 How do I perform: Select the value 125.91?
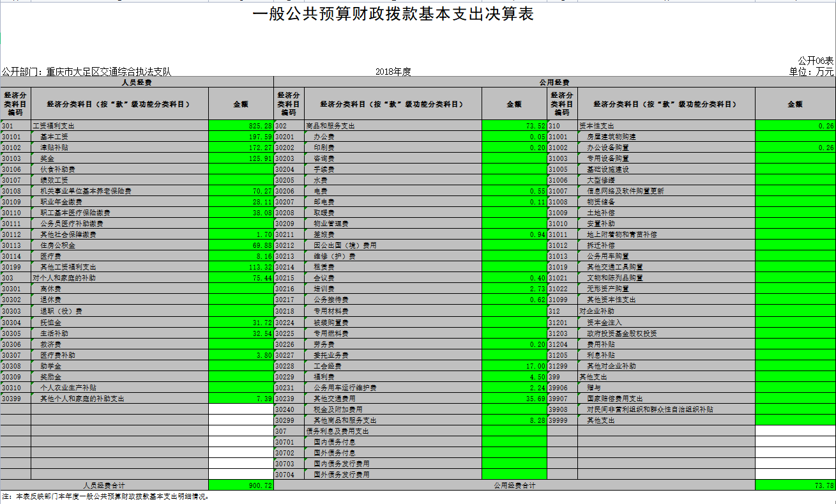(x=241, y=158)
